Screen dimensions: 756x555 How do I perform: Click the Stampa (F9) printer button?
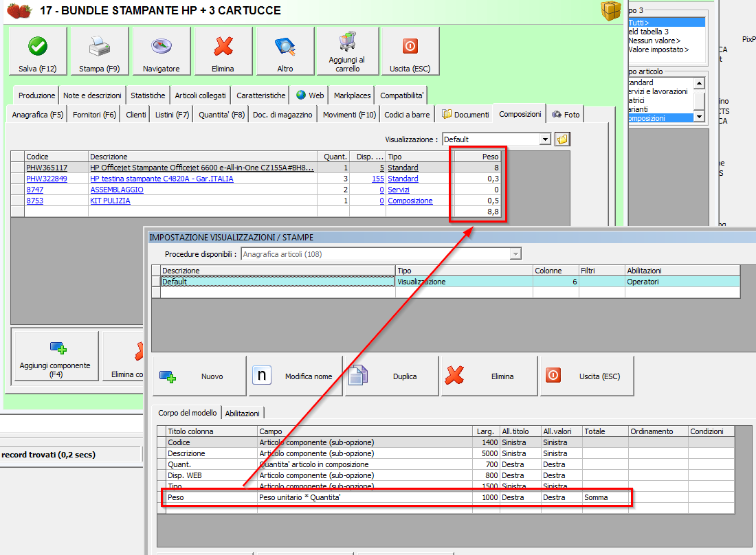coord(100,51)
